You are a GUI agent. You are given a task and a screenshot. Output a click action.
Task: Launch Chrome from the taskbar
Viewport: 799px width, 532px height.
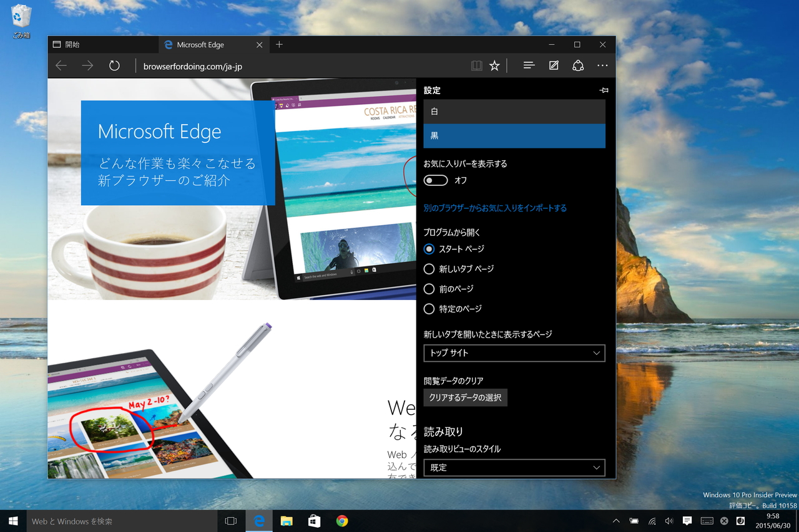pyautogui.click(x=341, y=521)
